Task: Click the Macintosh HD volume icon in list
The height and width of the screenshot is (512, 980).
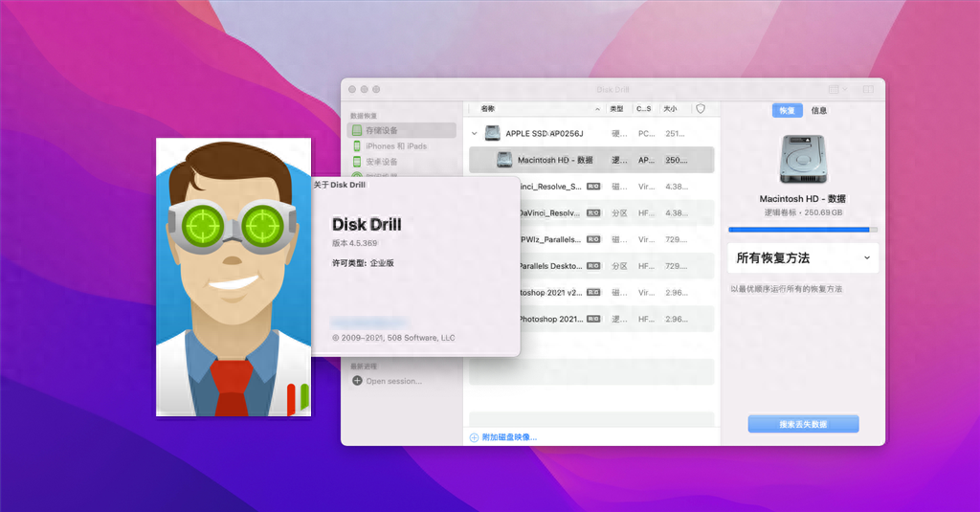Action: tap(504, 160)
